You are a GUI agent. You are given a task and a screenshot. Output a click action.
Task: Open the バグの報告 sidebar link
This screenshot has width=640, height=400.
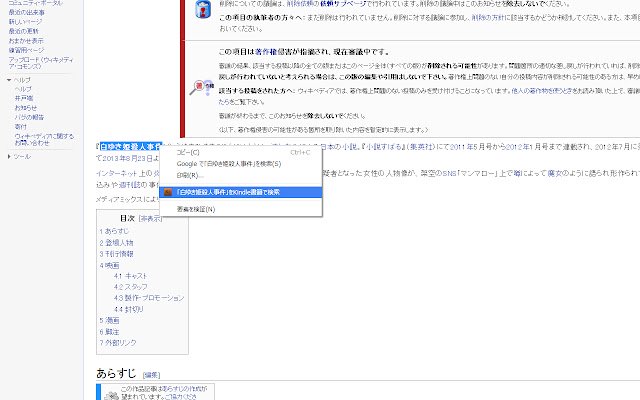(29, 117)
